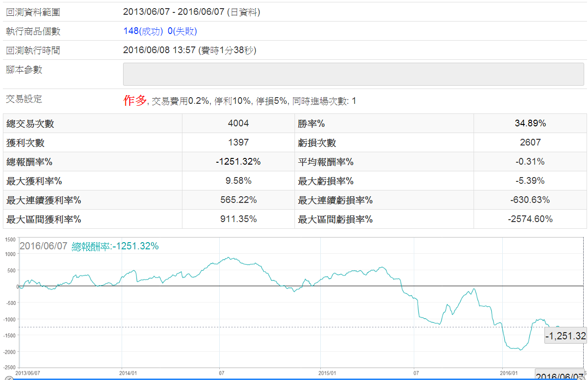Screen dimensions: 588x380
Task: Open the 0(失敗) failed items link
Action: (182, 31)
